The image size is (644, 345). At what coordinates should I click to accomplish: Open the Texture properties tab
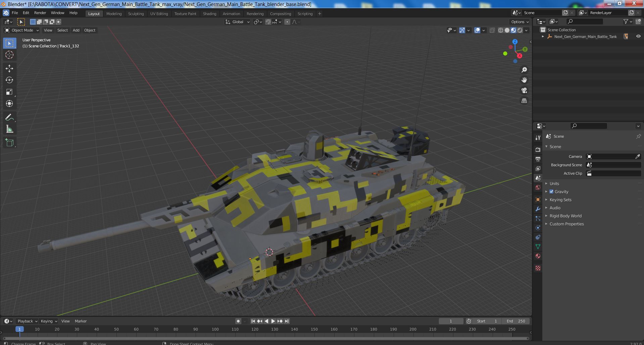(538, 268)
